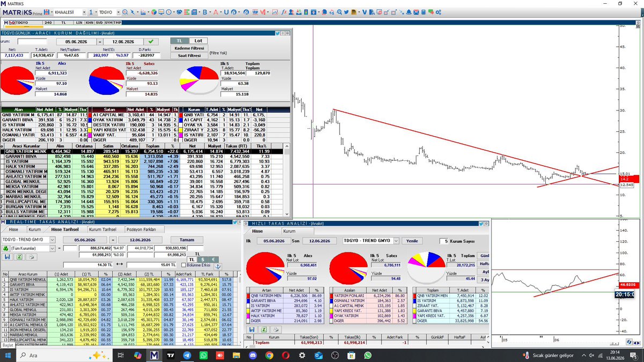Click Tamam button in Real-Time Takas
This screenshot has height=362, width=644.
[187, 240]
